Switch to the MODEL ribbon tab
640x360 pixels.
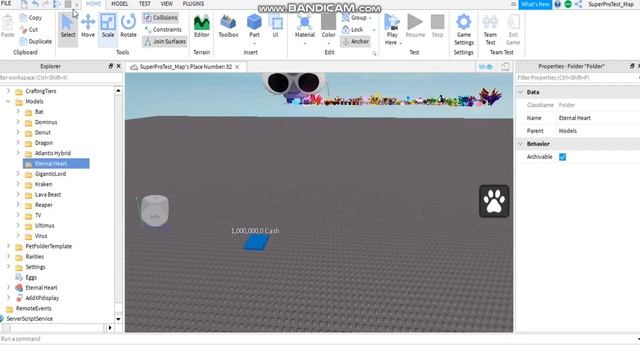[120, 4]
